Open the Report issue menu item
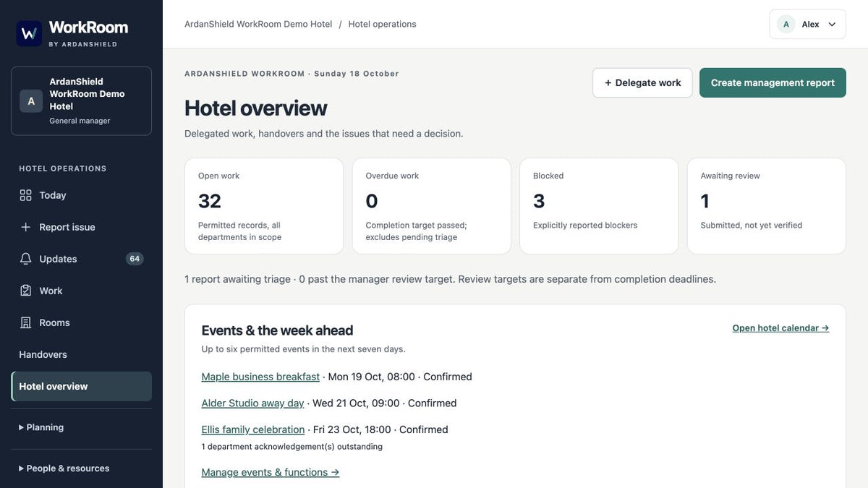 pos(81,227)
